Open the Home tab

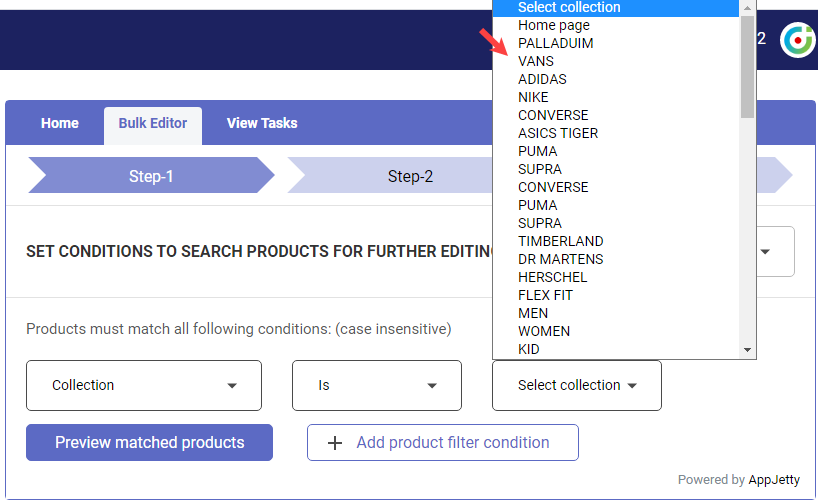(59, 123)
